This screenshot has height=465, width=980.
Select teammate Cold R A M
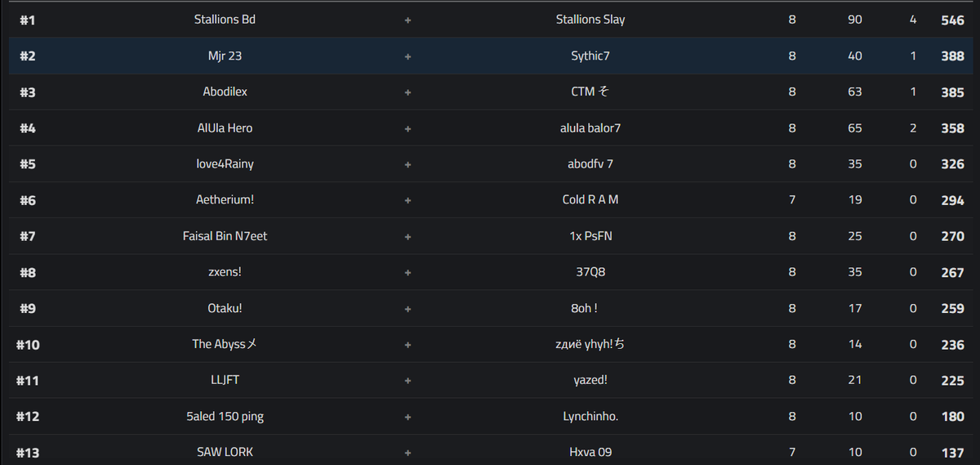pos(590,199)
